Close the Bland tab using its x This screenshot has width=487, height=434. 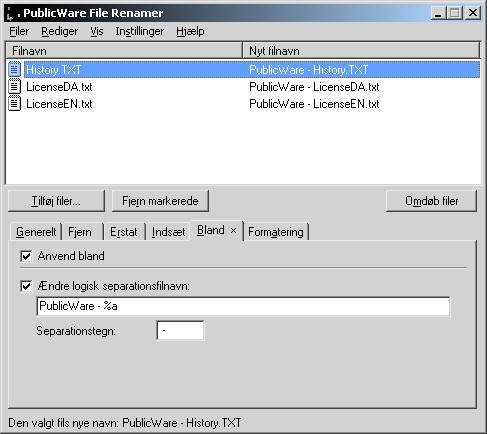(233, 230)
